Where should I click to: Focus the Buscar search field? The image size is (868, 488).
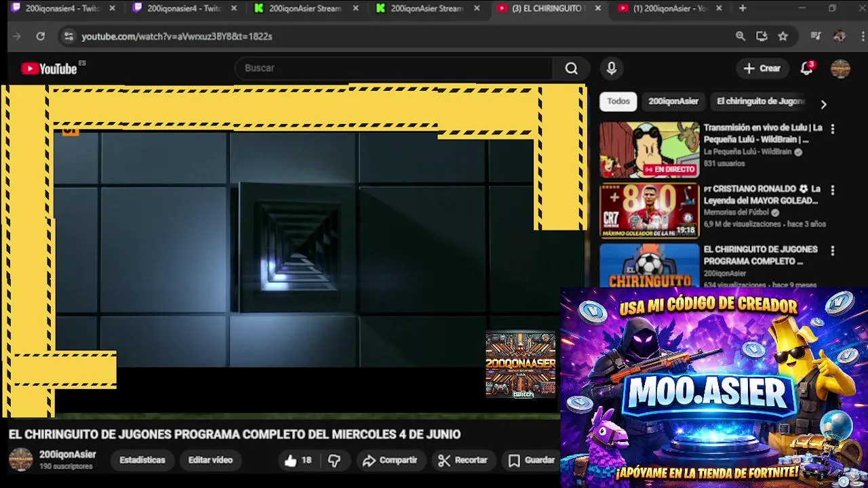tap(393, 68)
